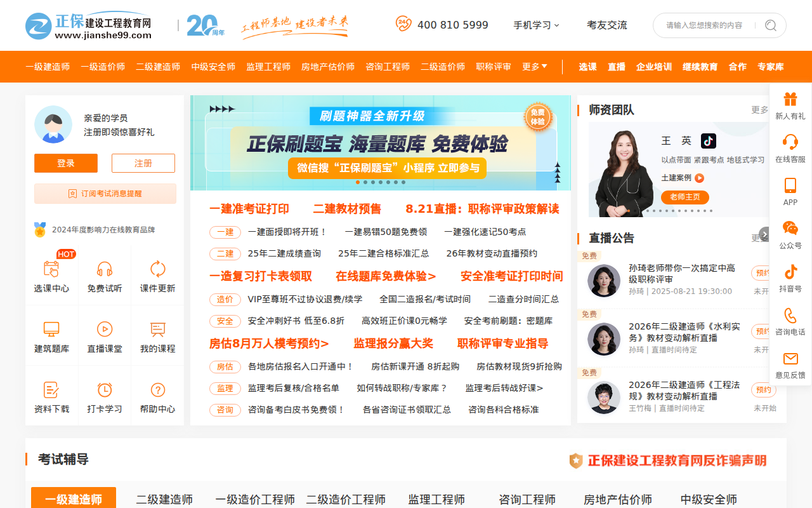Click user avatar icon
Image resolution: width=812 pixels, height=508 pixels.
53,124
